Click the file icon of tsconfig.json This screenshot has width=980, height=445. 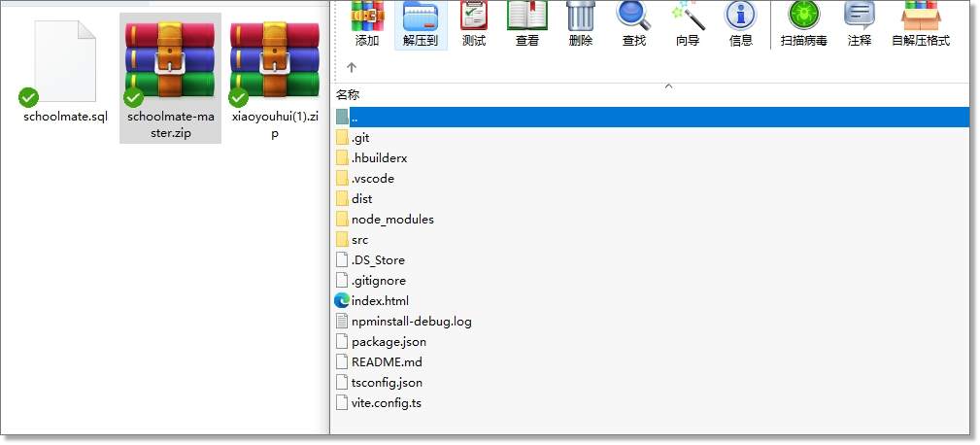click(x=342, y=383)
